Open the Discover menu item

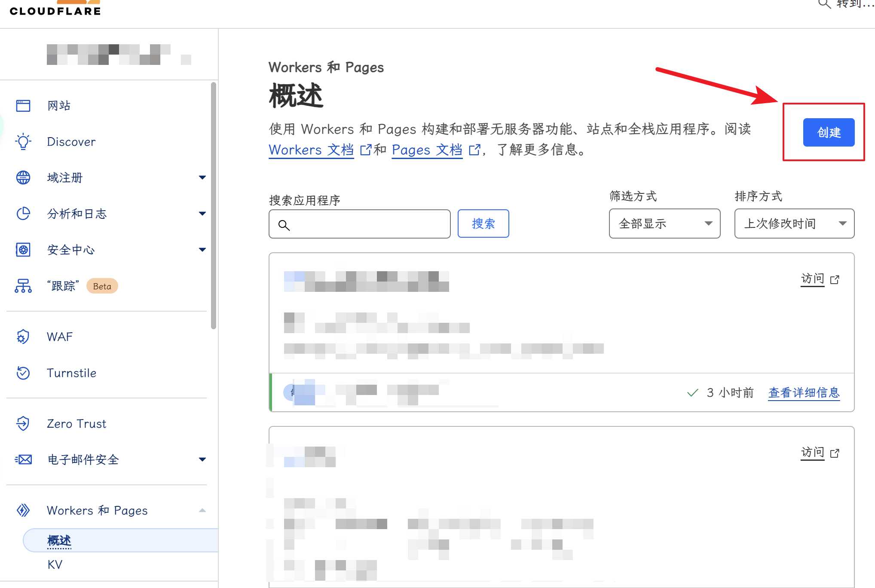pyautogui.click(x=71, y=141)
